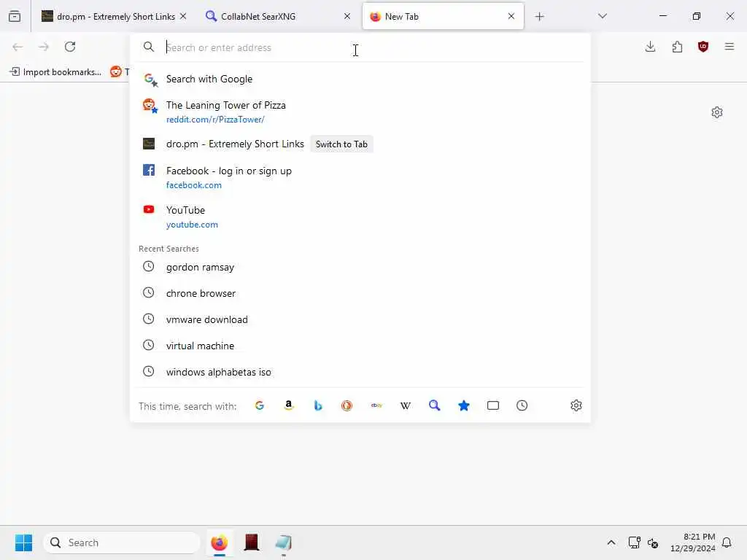Viewport: 747px width, 560px height.
Task: Select recent search virtual machine
Action: coord(360,346)
